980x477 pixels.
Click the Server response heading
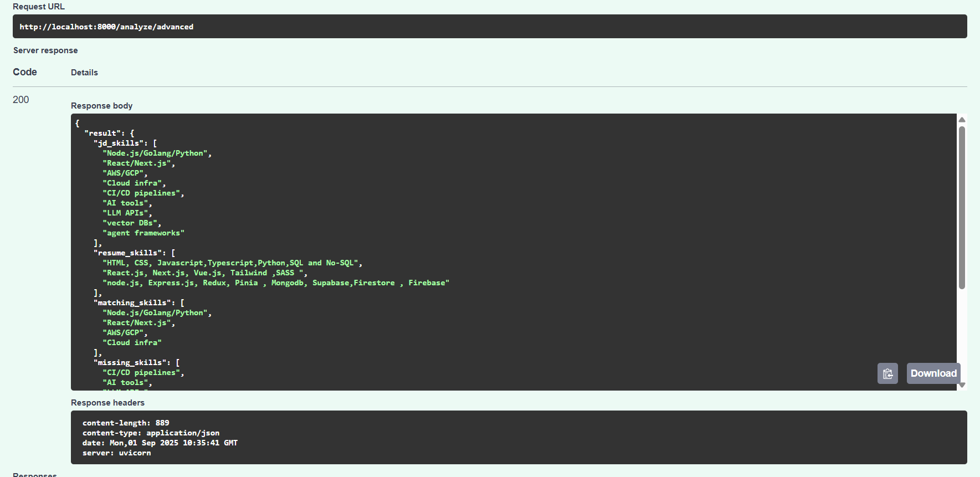pos(45,50)
